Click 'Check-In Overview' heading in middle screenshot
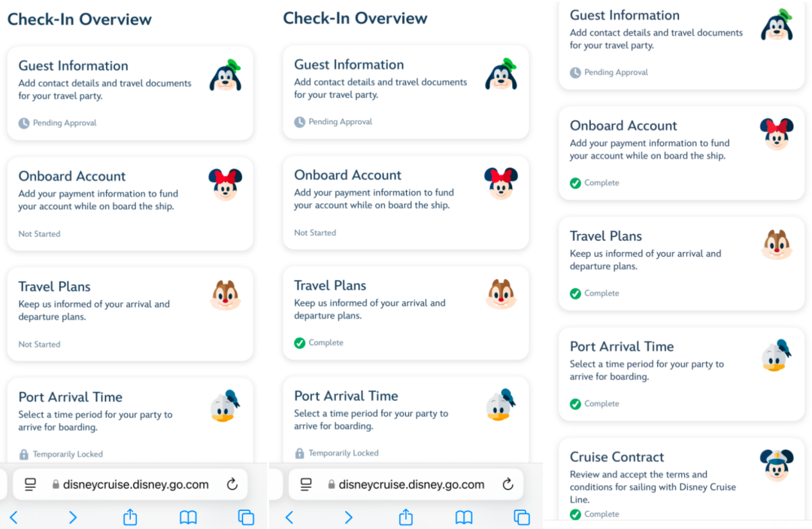Screen dimensions: 812x529 coord(355,18)
